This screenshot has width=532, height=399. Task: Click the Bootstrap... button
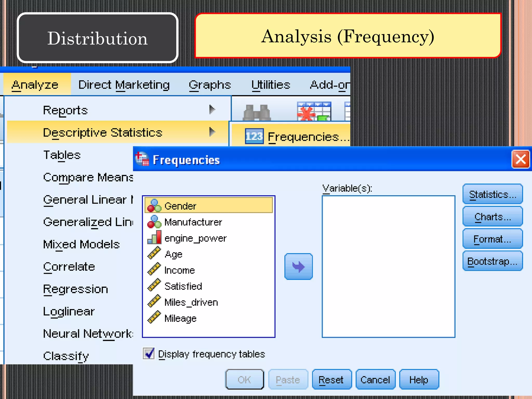pyautogui.click(x=493, y=261)
